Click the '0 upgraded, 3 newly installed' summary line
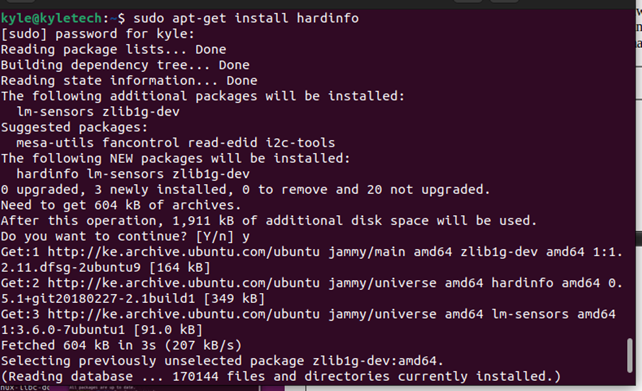Image resolution: width=642 pixels, height=391 pixels. pos(245,190)
